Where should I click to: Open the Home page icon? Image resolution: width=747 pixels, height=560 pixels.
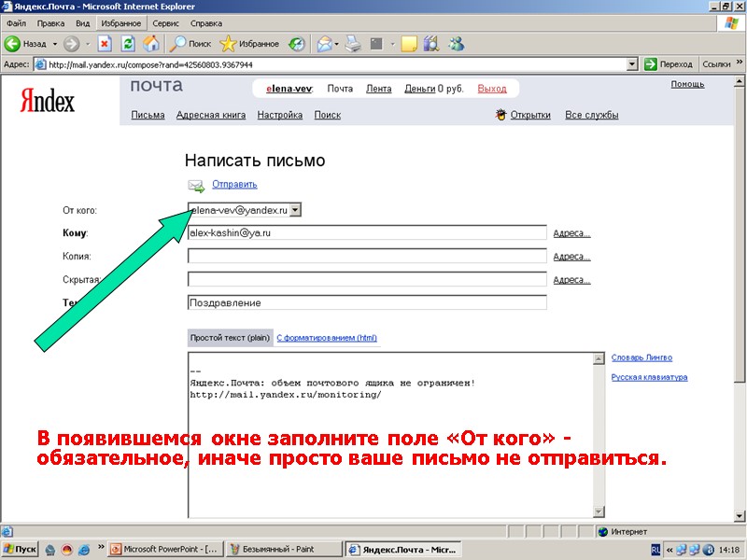[x=151, y=44]
